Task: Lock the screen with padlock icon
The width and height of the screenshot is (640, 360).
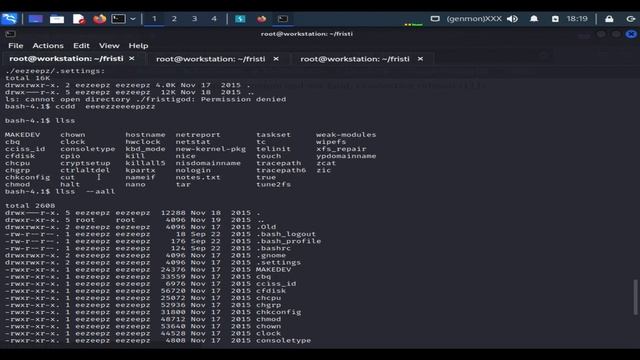Action: click(609, 19)
